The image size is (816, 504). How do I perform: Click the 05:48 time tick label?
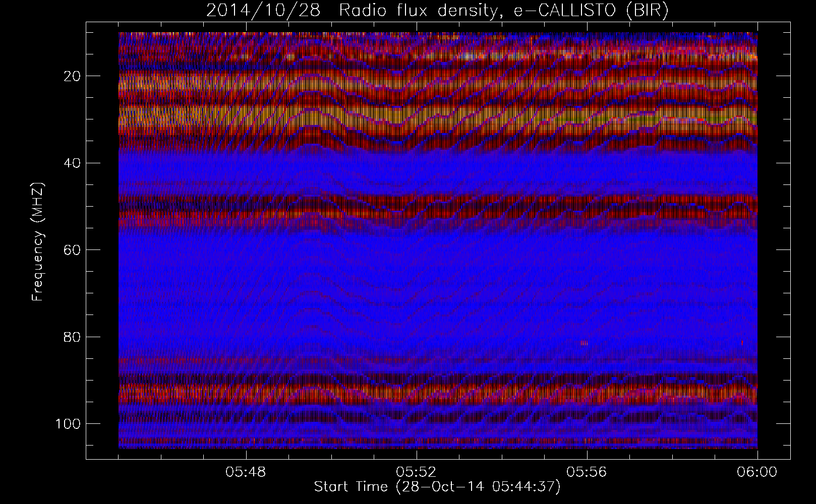tap(246, 472)
